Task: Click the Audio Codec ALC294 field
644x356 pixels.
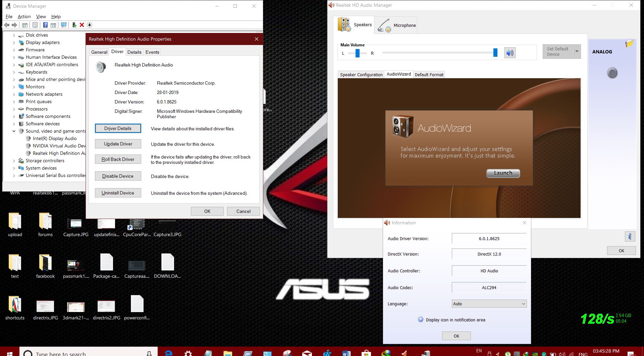Action: click(489, 287)
